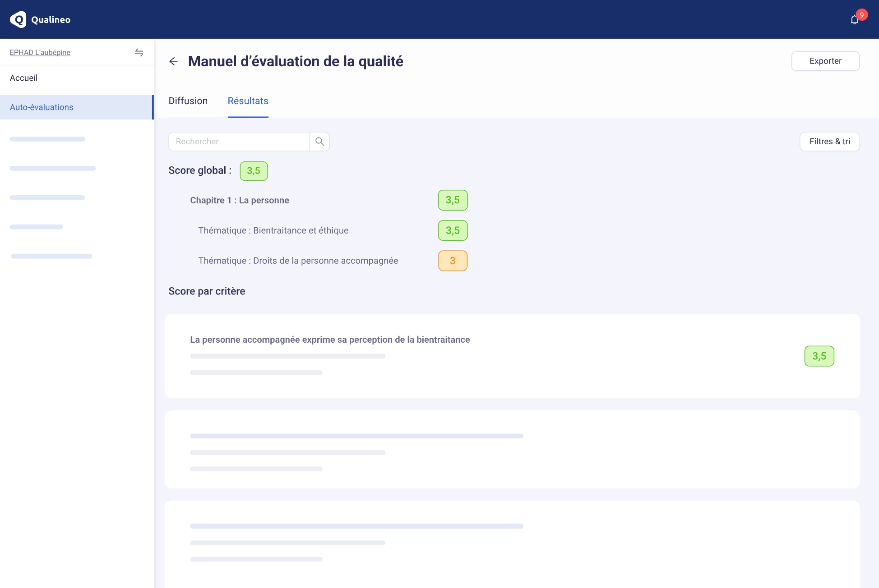Image resolution: width=879 pixels, height=588 pixels.
Task: Expand Thématique Bientraitance et éthique row
Action: [x=273, y=230]
